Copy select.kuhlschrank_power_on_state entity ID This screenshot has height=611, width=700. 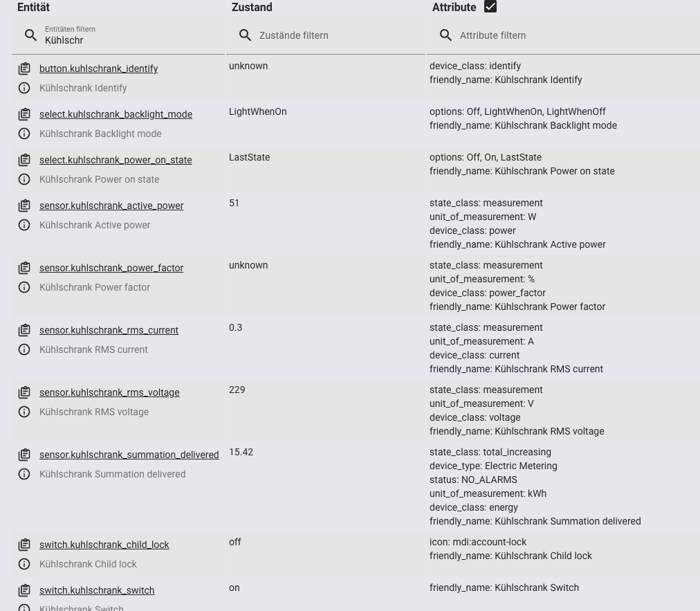[24, 160]
